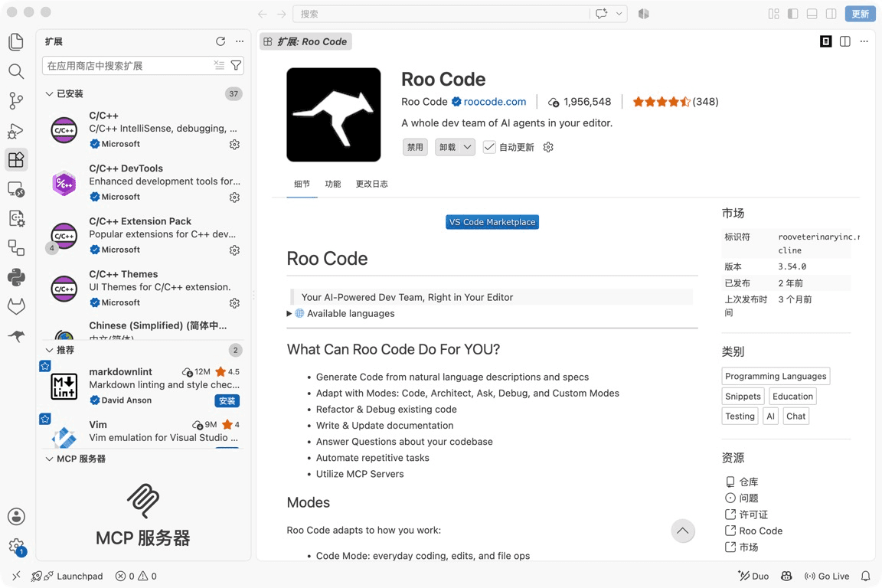Click VS Code Marketplace badge

click(492, 222)
